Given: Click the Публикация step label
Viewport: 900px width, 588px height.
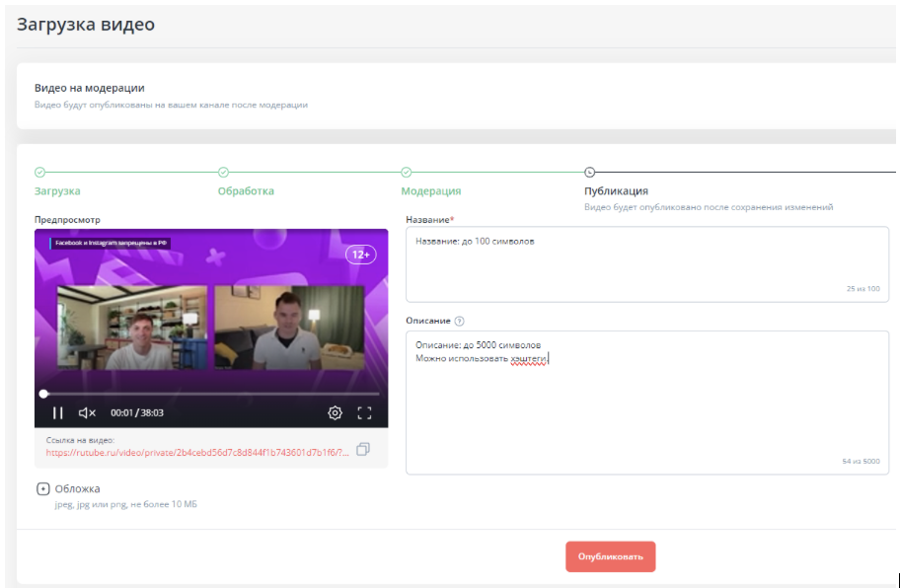Looking at the screenshot, I should (x=616, y=191).
